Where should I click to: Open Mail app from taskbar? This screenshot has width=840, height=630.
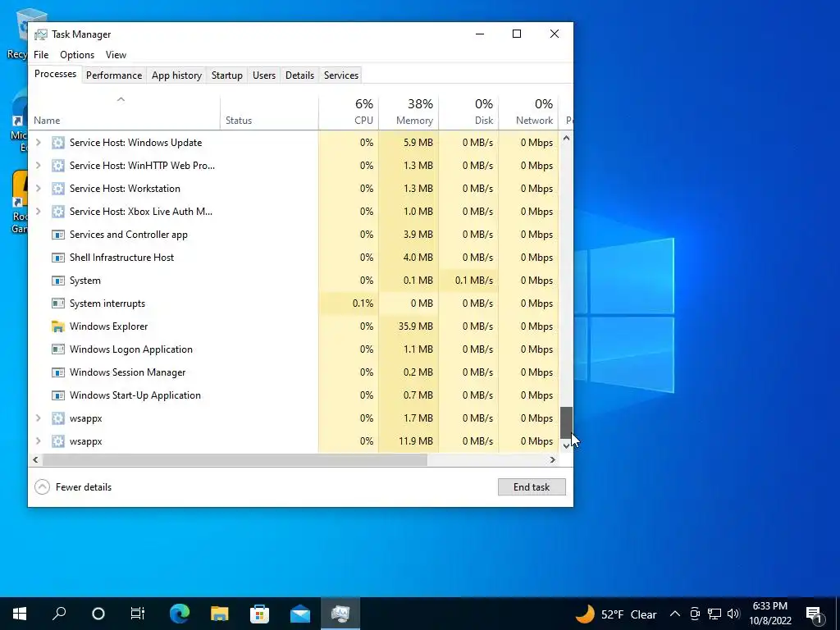pos(300,614)
